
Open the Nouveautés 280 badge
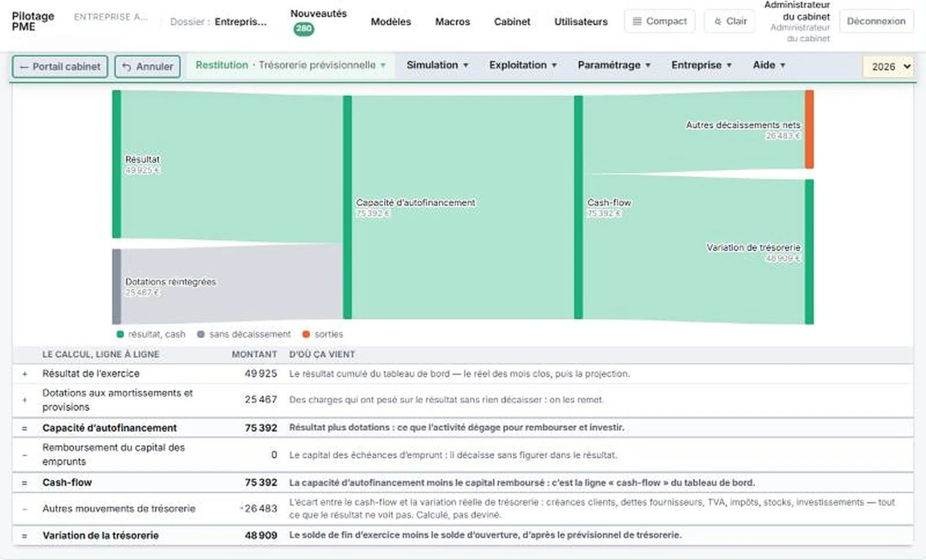[x=303, y=29]
